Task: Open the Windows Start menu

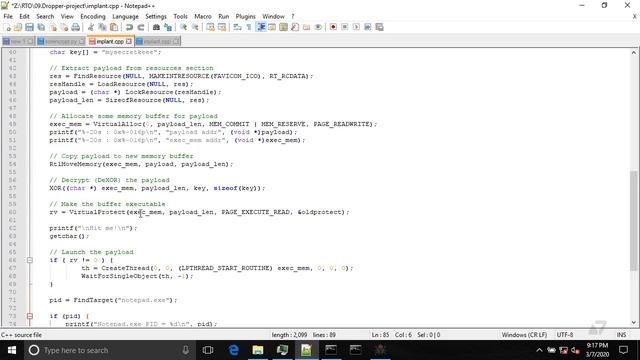Action: point(12,350)
